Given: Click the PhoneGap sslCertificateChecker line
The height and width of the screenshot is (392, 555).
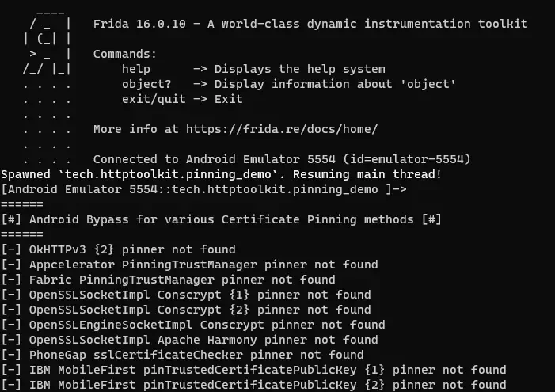Looking at the screenshot, I should point(183,355).
